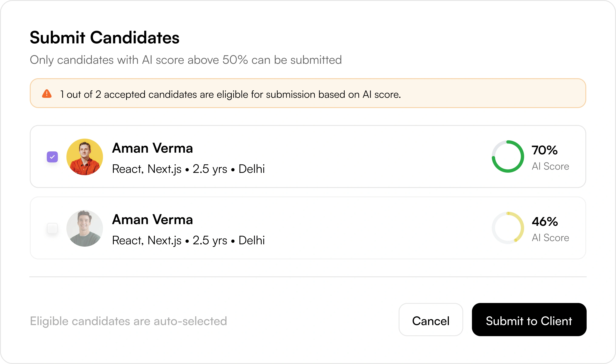616x364 pixels.
Task: Select the Aman Verma name with 46% score
Action: coord(152,220)
